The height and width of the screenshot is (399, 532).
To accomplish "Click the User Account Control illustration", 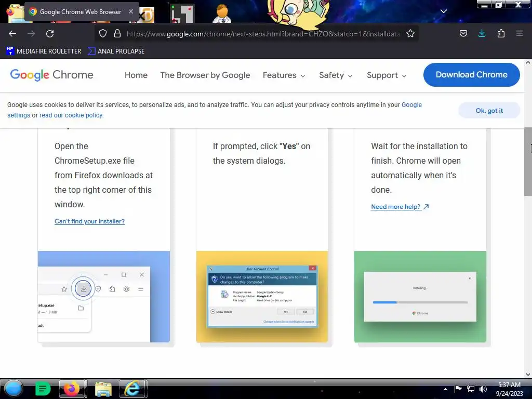I will (262, 297).
